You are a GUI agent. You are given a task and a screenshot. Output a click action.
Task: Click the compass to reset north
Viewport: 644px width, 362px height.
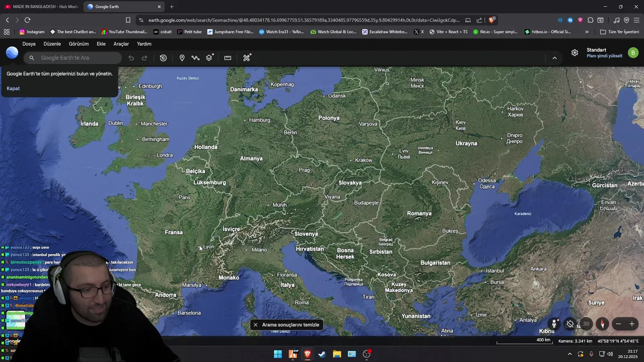602,324
